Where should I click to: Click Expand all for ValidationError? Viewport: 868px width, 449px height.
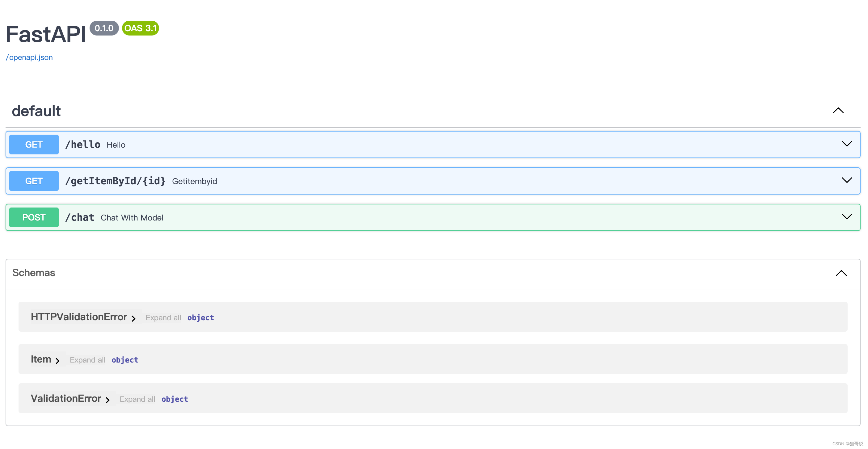tap(137, 399)
